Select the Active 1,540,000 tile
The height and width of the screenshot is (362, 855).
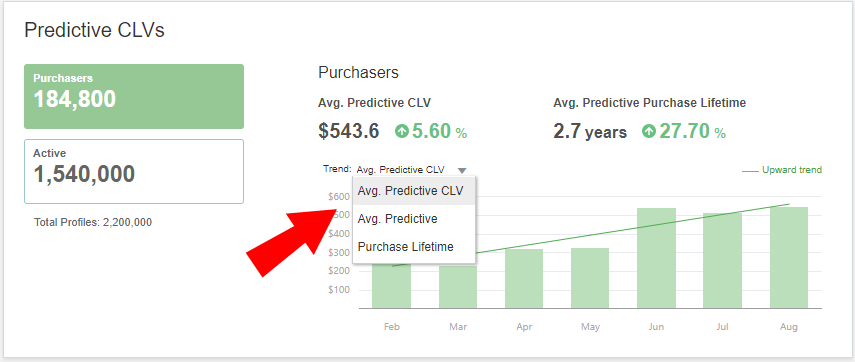coord(134,171)
